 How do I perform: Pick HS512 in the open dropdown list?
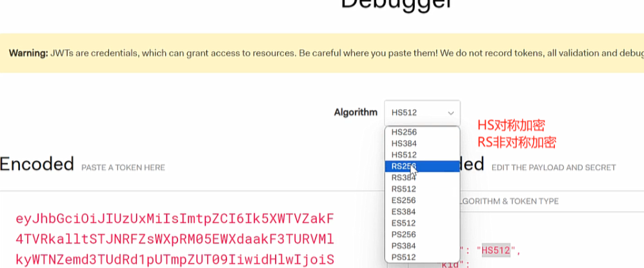pos(403,155)
